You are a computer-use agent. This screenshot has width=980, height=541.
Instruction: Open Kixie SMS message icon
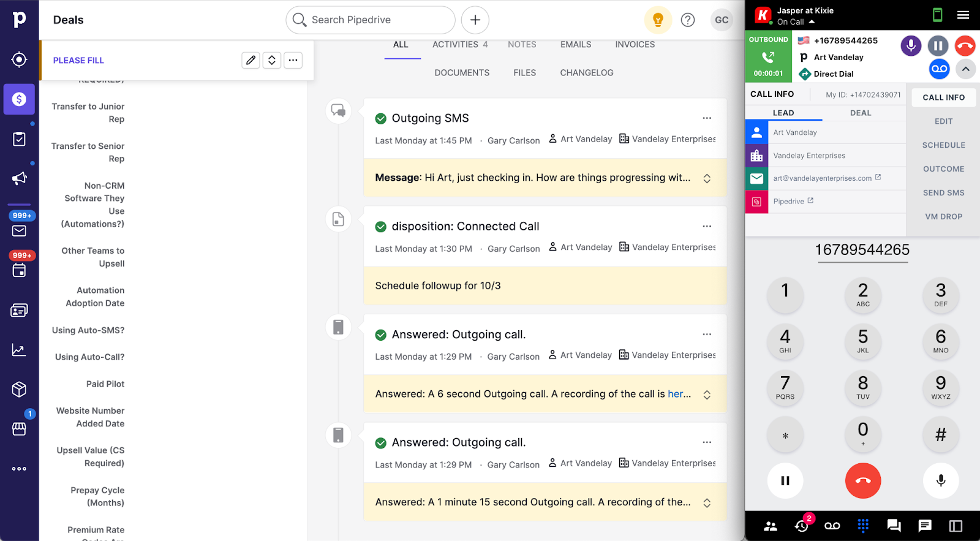[x=925, y=526]
